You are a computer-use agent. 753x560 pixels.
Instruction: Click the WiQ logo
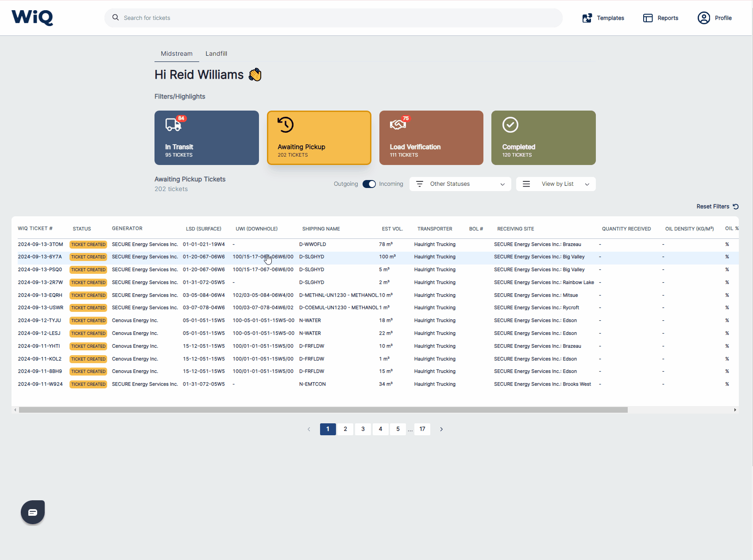click(32, 18)
